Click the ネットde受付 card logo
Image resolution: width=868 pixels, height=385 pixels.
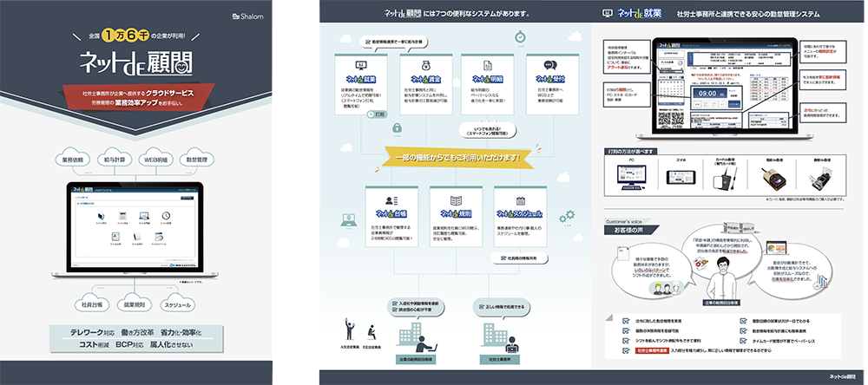coord(551,79)
